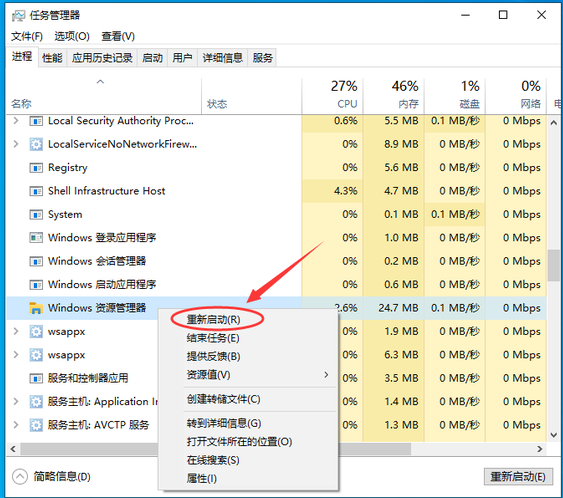The image size is (563, 498).
Task: Choose 打开文件所在的位置(O) in context menu
Action: point(239,442)
